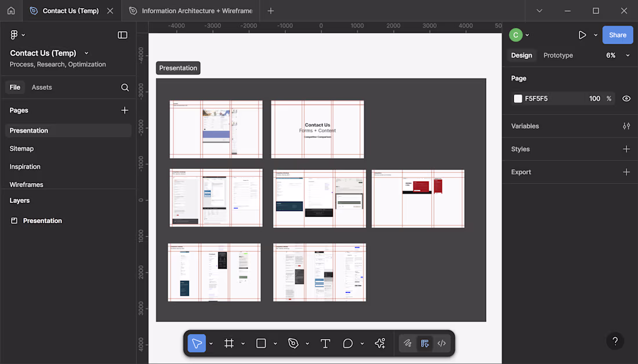This screenshot has height=364, width=638.
Task: Switch to Dev Mode toggle
Action: [441, 344]
